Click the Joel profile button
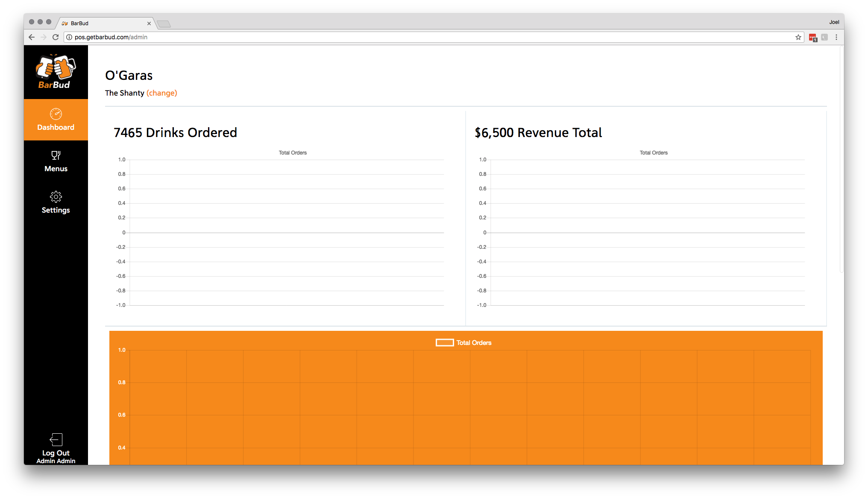Viewport: 868px width, 499px height. coord(834,22)
